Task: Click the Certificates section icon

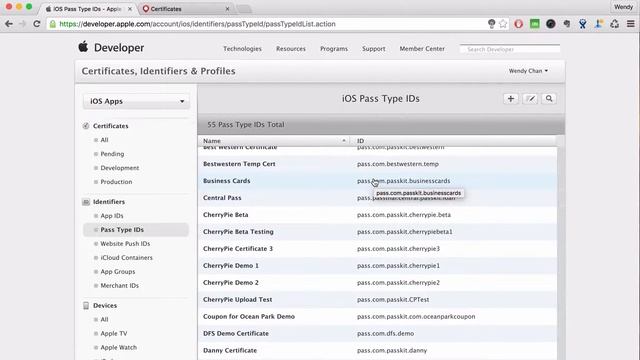Action: point(86,126)
